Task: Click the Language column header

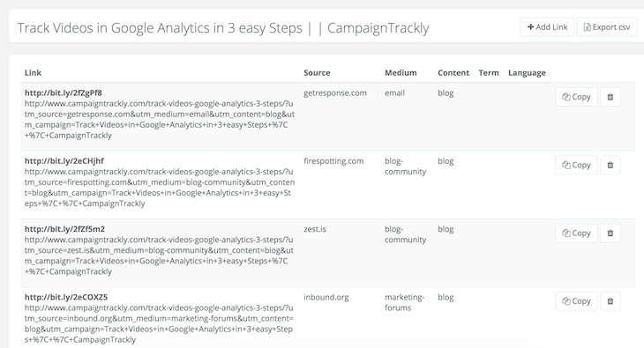Action: pyautogui.click(x=527, y=72)
